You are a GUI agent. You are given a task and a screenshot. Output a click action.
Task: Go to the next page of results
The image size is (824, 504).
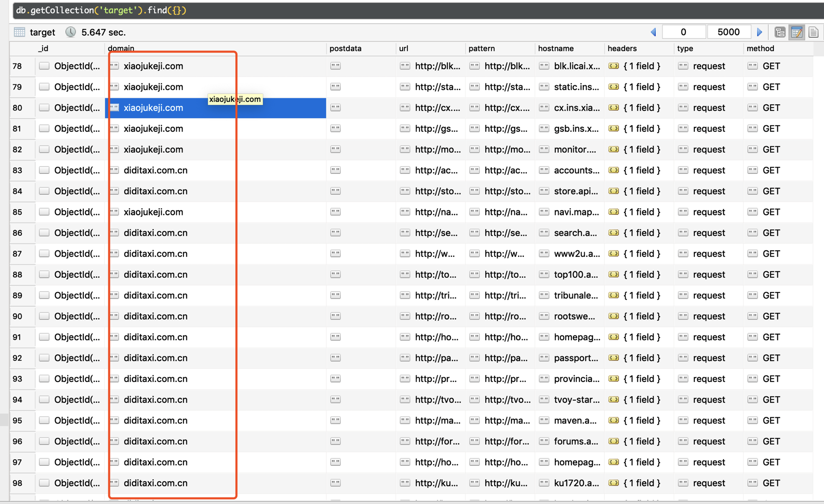759,32
